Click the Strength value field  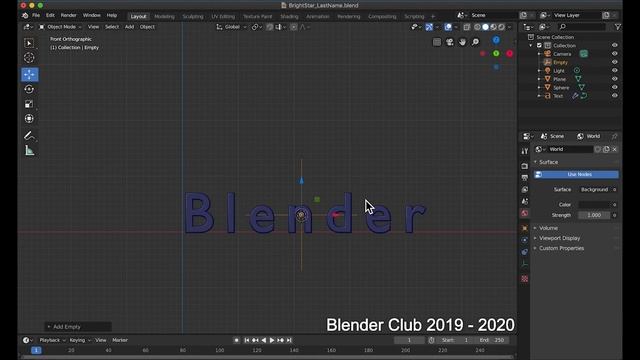594,215
